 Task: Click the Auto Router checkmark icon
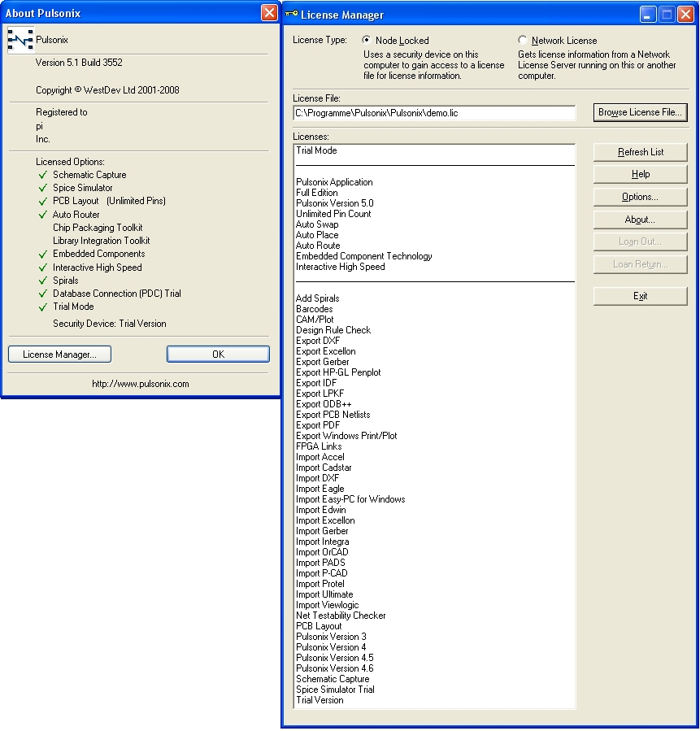(x=43, y=215)
